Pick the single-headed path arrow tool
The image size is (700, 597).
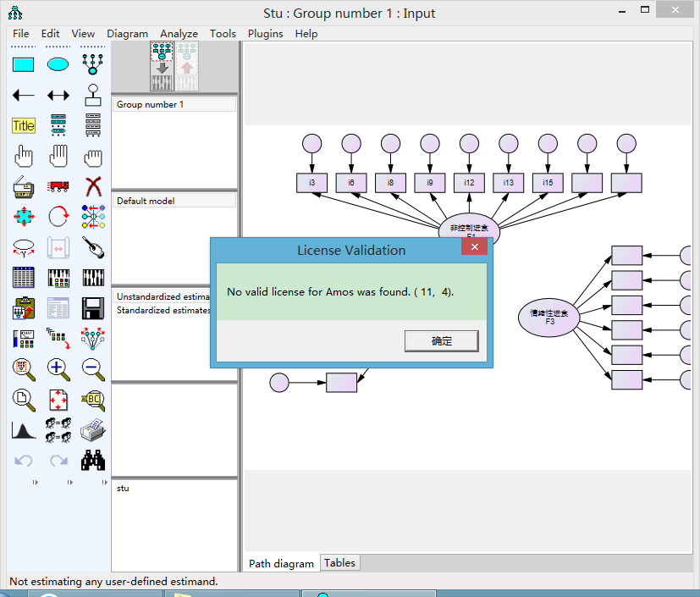(24, 95)
